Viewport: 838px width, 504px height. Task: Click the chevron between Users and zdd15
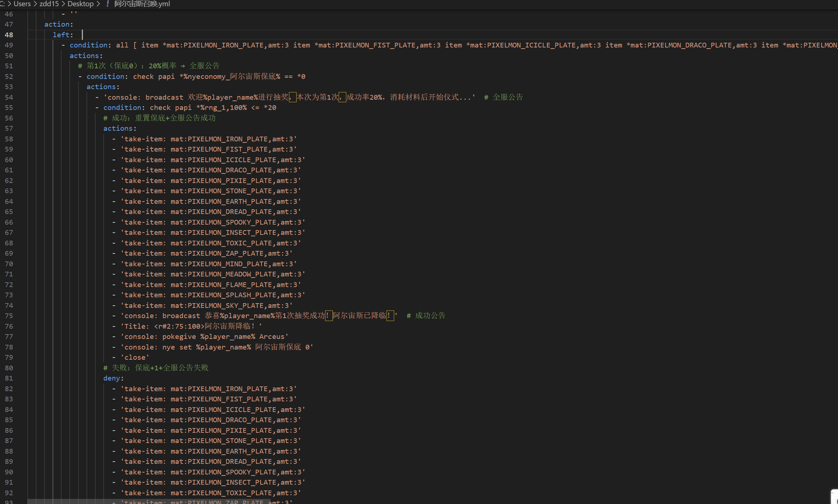pos(35,4)
